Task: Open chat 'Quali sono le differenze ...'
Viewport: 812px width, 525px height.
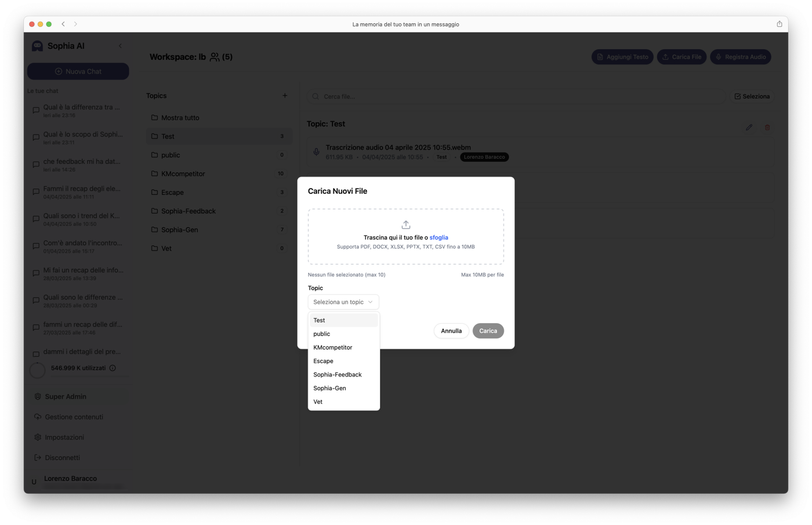Action: pyautogui.click(x=78, y=300)
